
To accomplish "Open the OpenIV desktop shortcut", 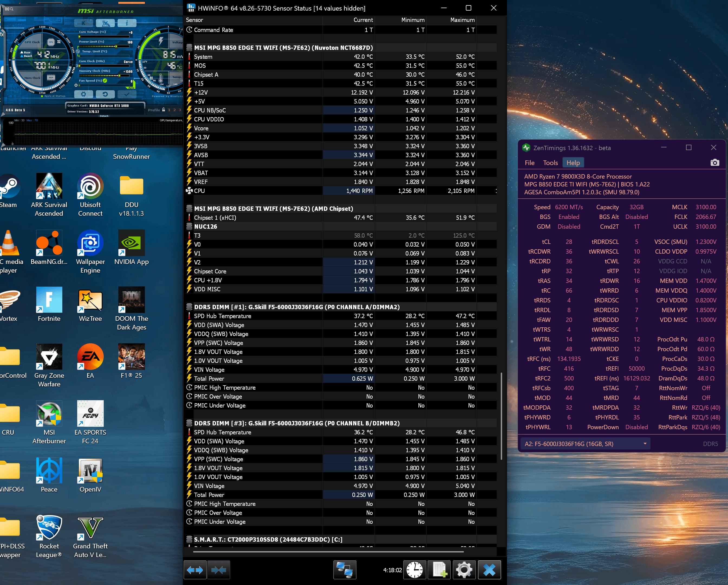I will 90,475.
